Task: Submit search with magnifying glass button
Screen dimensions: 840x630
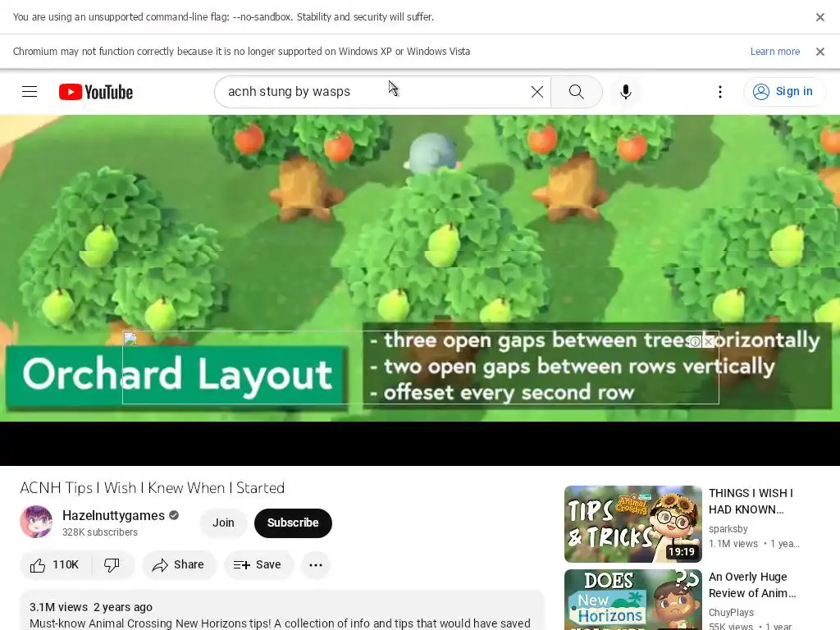Action: click(x=577, y=92)
